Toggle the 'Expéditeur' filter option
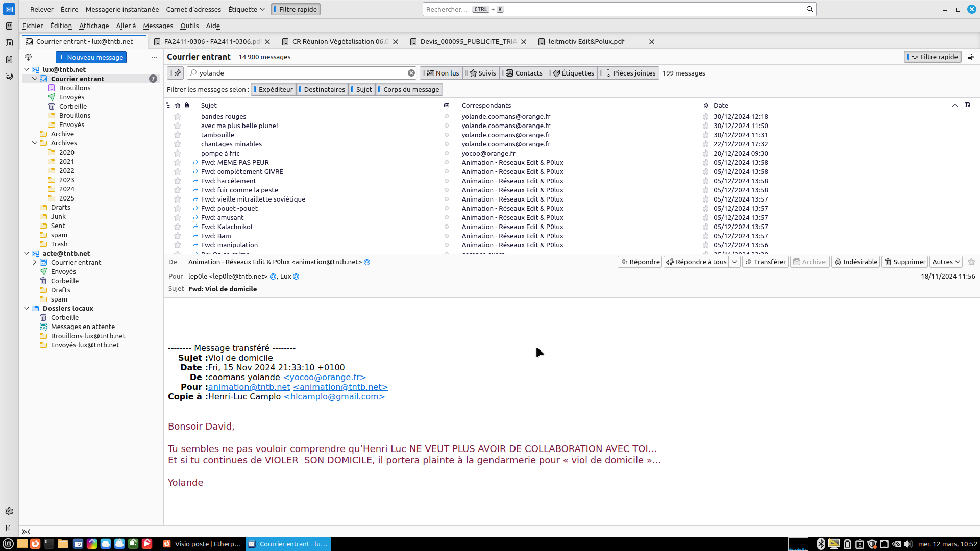 pos(274,89)
